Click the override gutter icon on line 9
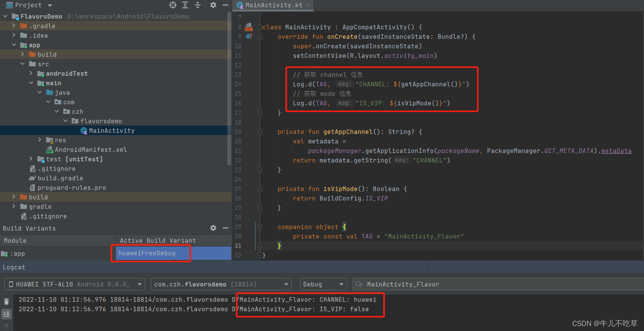The image size is (644, 331). 249,36
